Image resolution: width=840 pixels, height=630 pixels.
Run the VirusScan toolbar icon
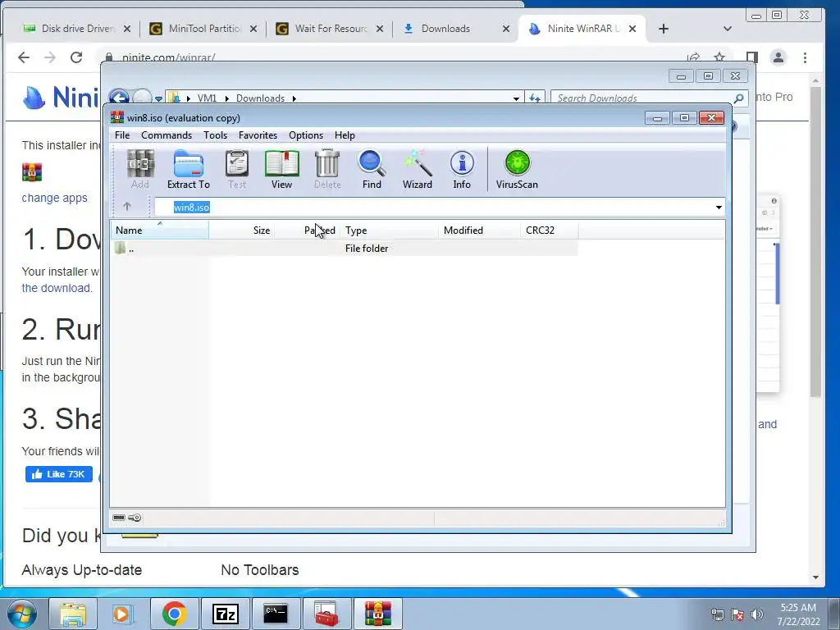tap(517, 169)
